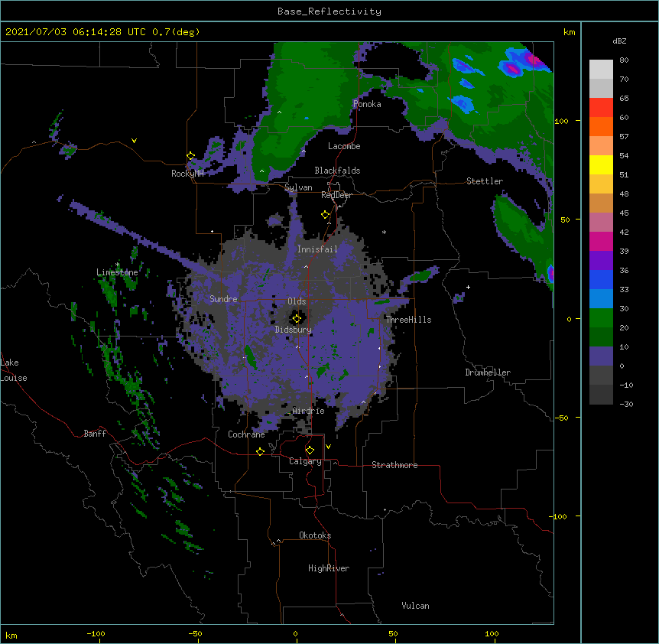Click the Innisfail city label

(x=317, y=249)
